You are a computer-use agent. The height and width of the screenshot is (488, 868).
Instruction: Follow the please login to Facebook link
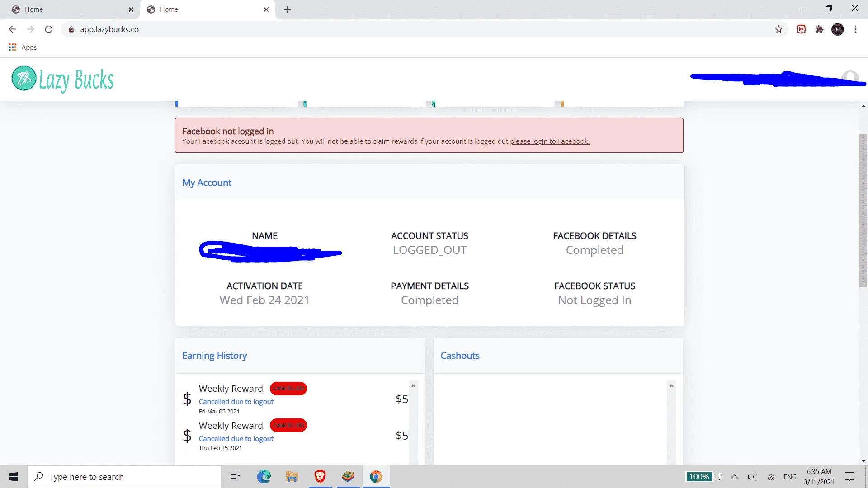tap(550, 141)
